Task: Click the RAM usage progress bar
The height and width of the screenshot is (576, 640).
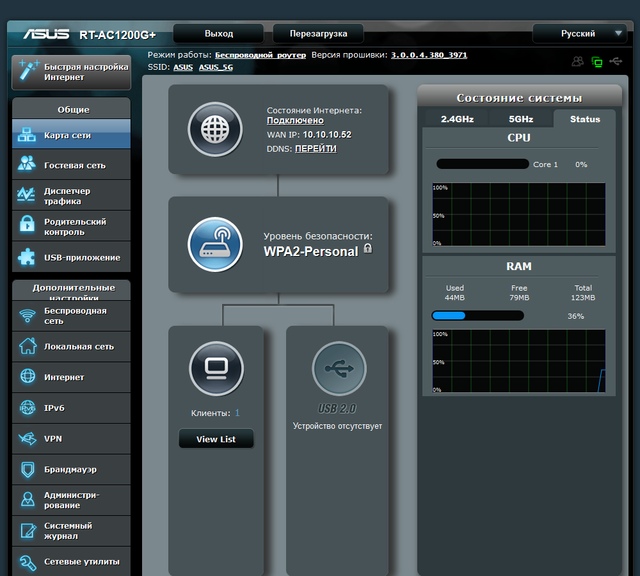Action: pos(477,315)
